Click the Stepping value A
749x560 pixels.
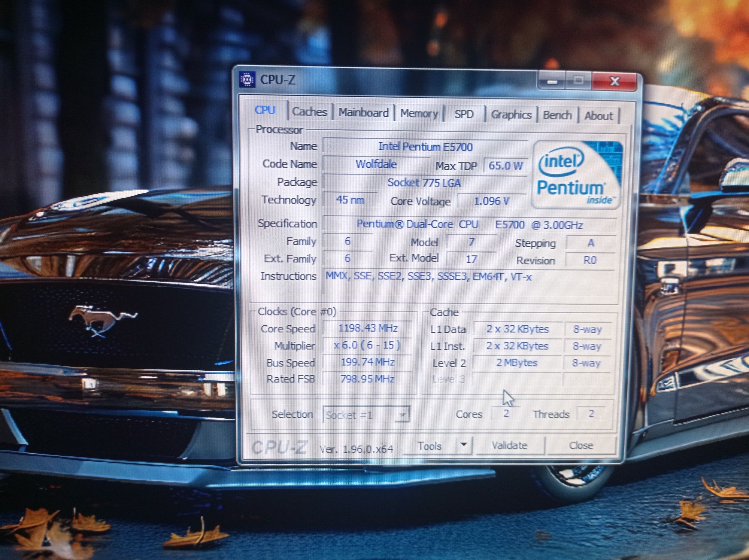(591, 243)
